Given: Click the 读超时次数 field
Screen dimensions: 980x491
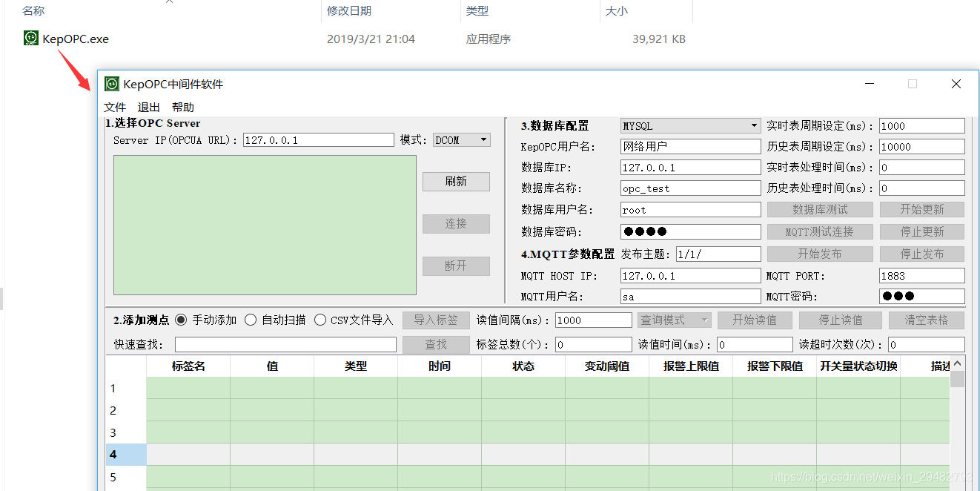Looking at the screenshot, I should [927, 344].
